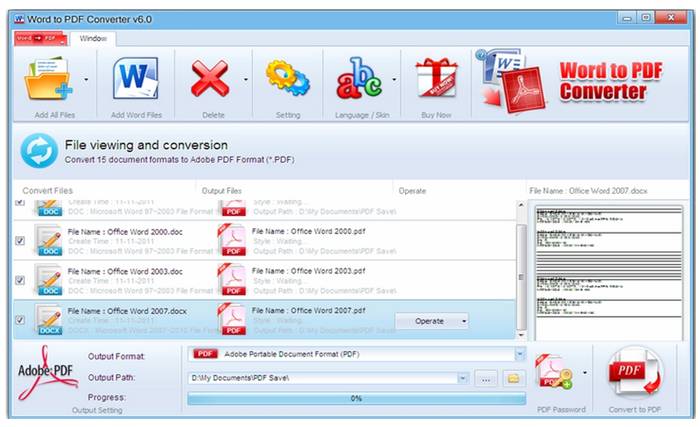Click the PDF Password icon
This screenshot has width=700, height=427.
tap(554, 372)
